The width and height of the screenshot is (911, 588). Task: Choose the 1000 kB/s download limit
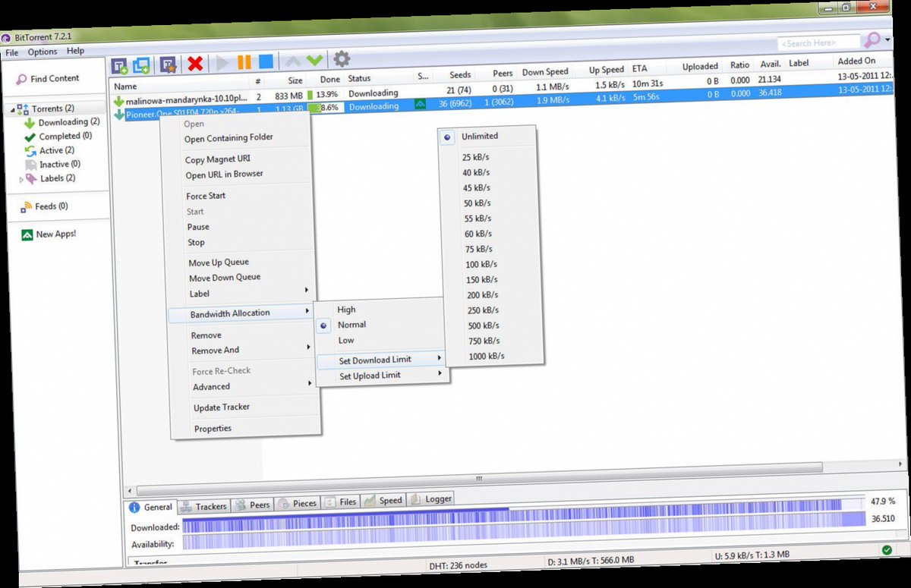(x=487, y=356)
